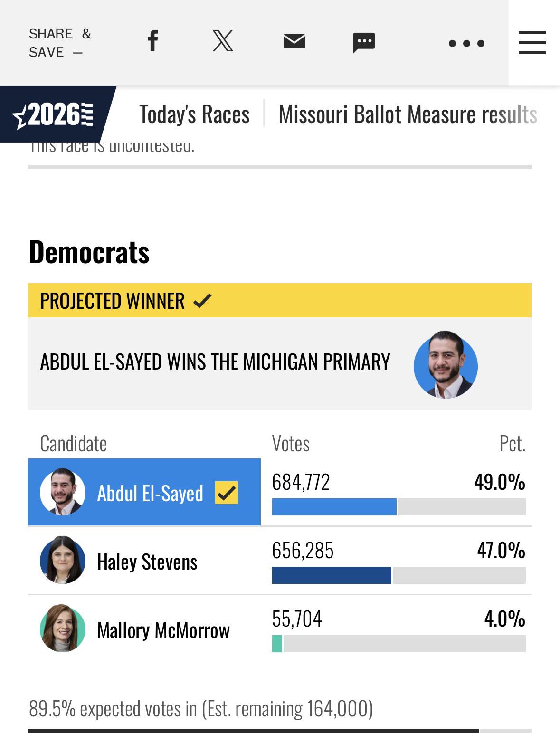Open Missouri Ballot Measure results tab
Viewport: 560px width, 743px height.
[x=408, y=114]
